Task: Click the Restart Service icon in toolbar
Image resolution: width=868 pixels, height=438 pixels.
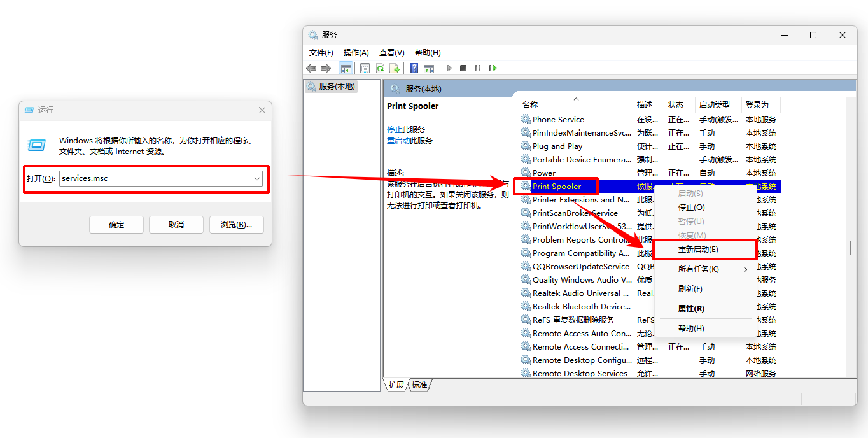Action: click(x=493, y=68)
